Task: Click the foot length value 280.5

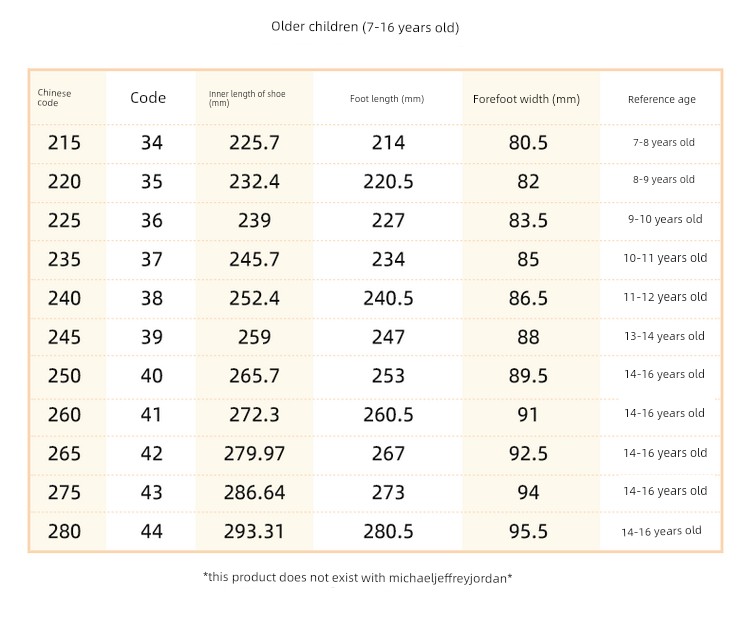Action: [388, 531]
